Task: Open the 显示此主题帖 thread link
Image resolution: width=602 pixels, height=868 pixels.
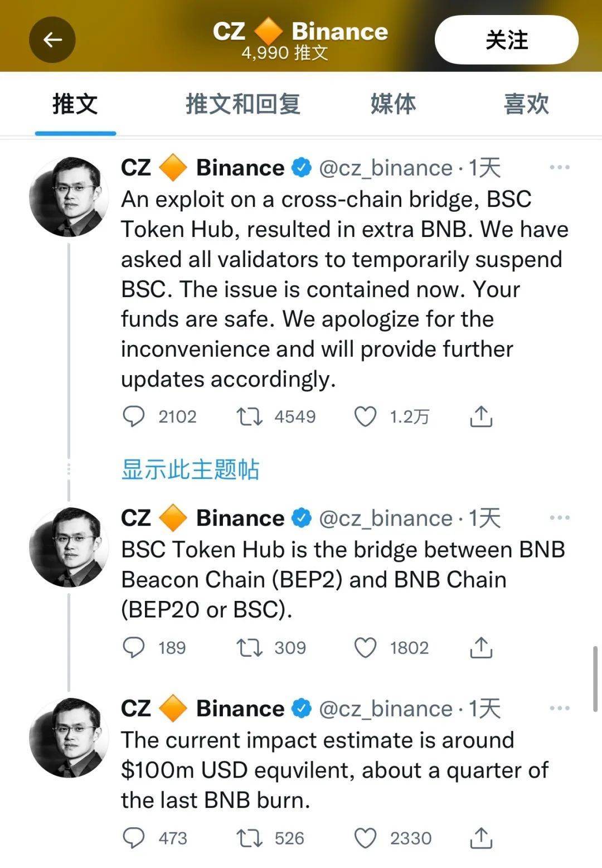Action: [x=190, y=469]
